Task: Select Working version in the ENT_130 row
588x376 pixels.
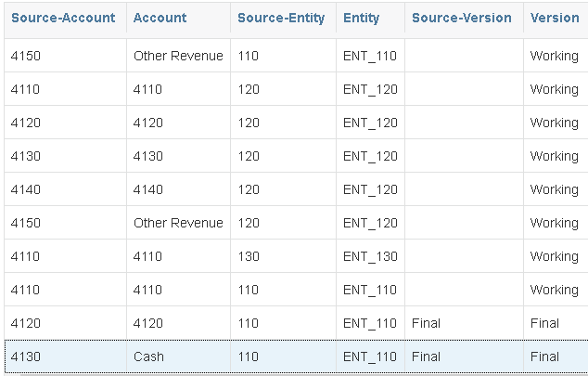Action: 554,256
